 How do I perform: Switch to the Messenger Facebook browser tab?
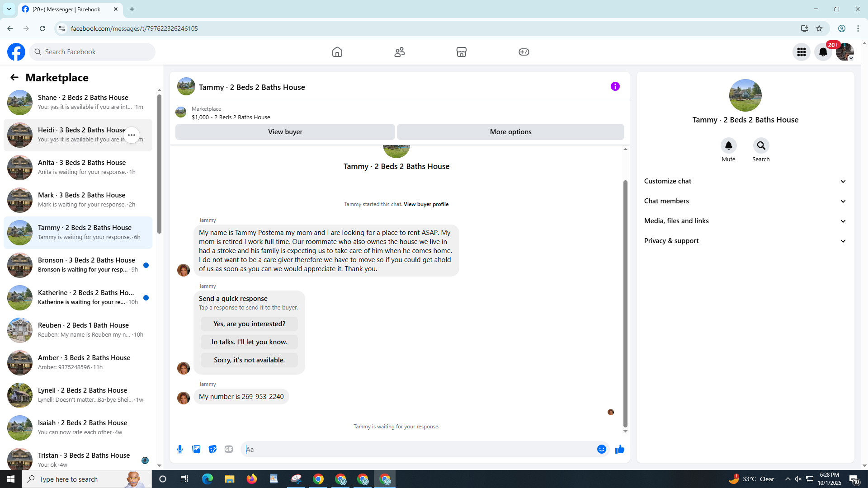[x=71, y=9]
